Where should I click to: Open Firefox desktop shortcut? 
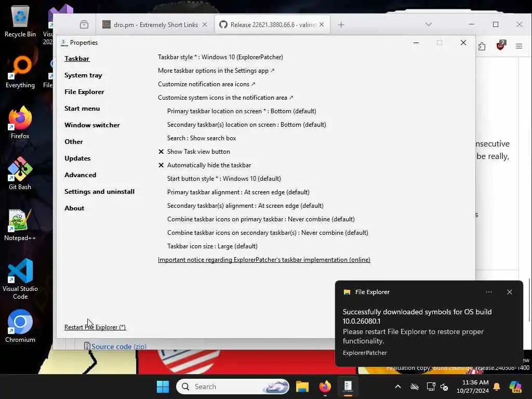click(x=20, y=123)
